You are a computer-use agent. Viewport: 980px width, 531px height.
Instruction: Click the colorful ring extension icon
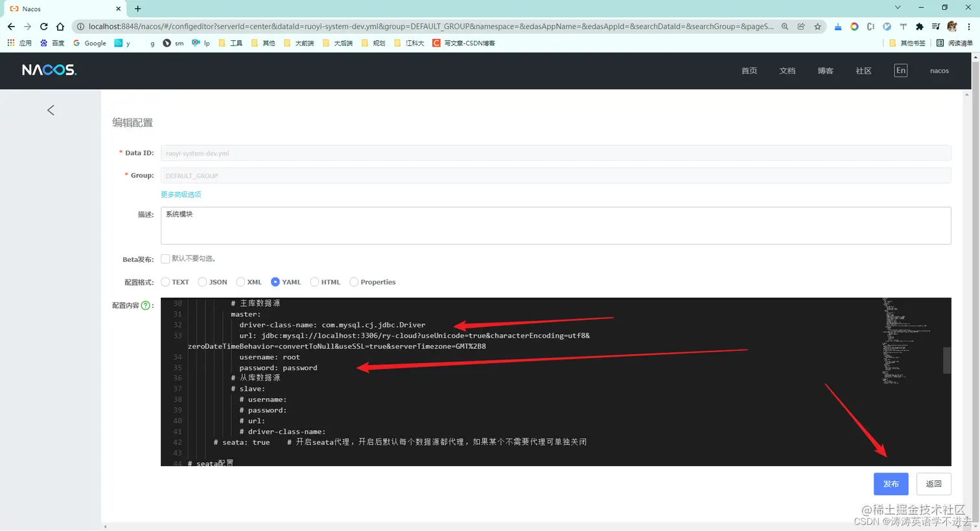(x=854, y=27)
